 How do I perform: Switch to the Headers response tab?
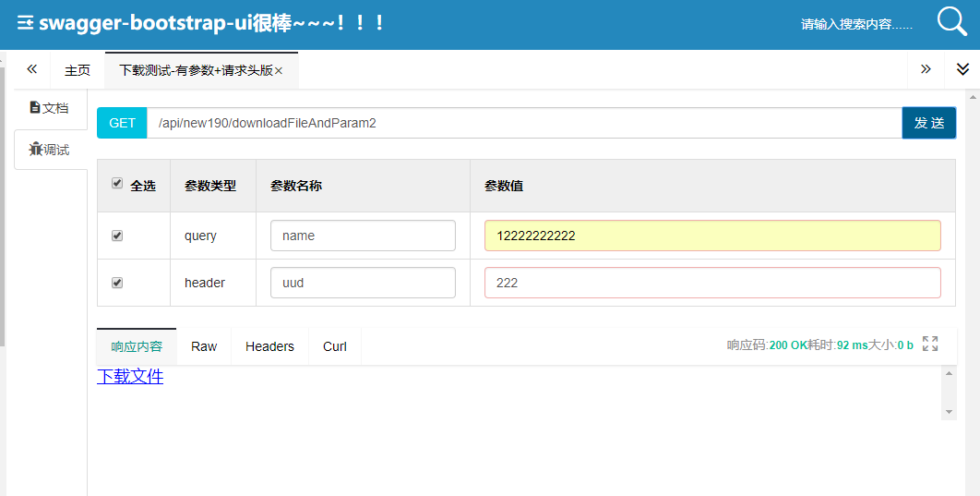pos(269,346)
